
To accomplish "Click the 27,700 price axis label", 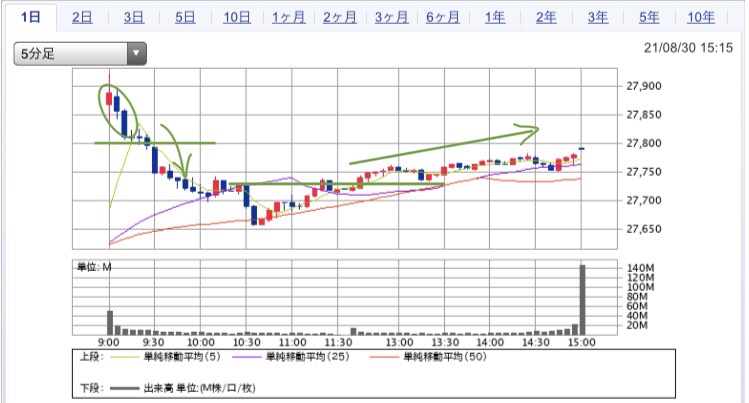I will click(643, 201).
